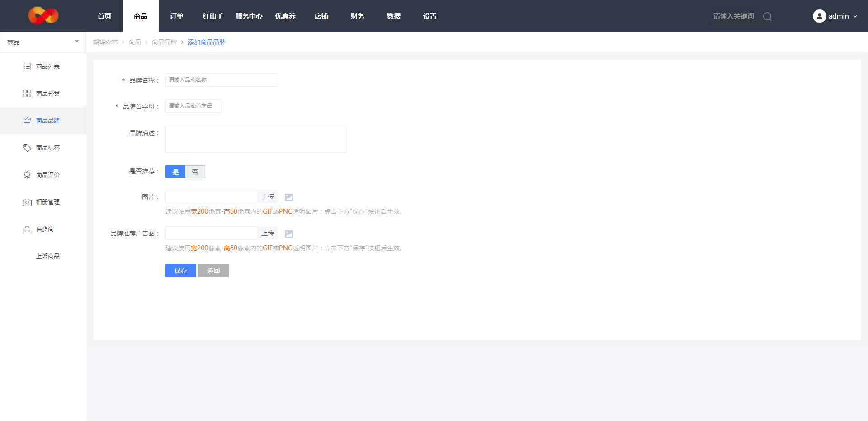Focus the 品牌首字母 input field

point(193,106)
